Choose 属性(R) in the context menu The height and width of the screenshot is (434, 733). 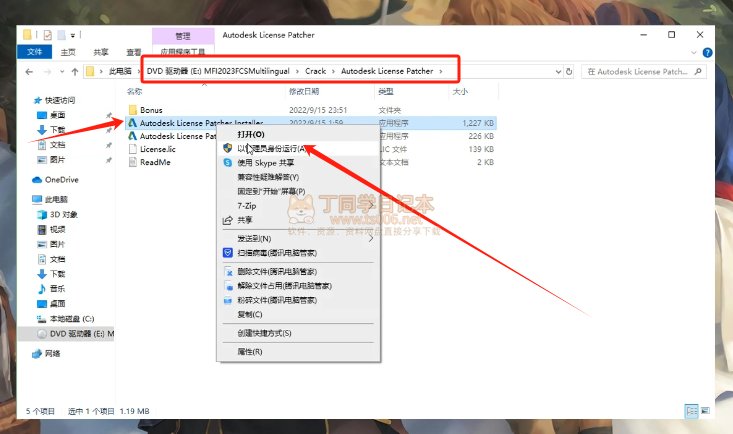click(298, 352)
